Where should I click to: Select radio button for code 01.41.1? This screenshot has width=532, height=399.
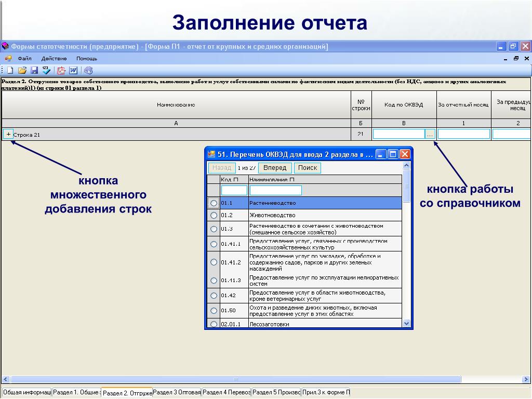coord(214,244)
